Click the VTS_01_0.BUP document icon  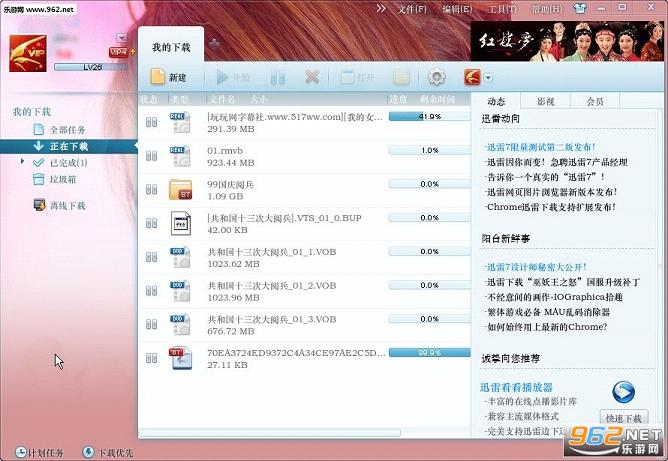181,223
